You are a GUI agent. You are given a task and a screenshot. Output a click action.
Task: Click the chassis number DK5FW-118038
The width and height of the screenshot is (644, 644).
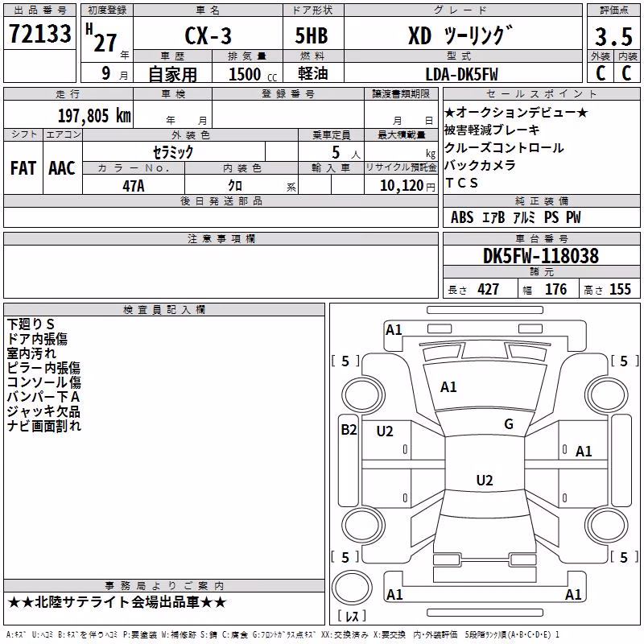pyautogui.click(x=541, y=256)
